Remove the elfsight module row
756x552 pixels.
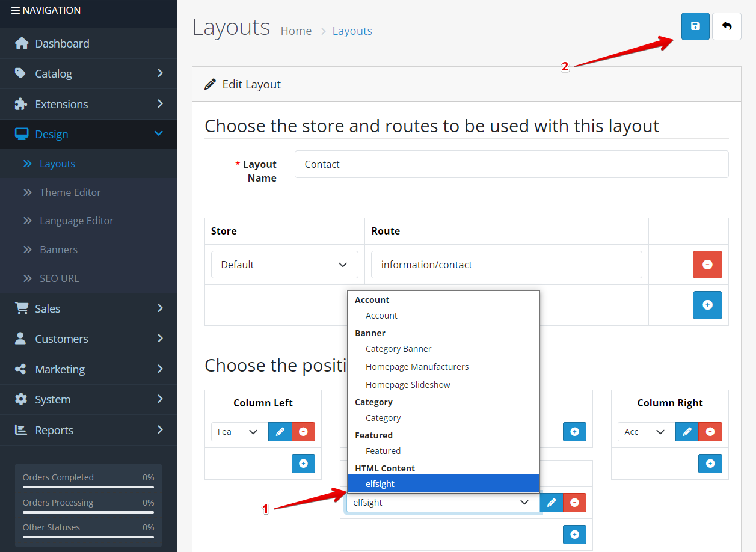(574, 503)
